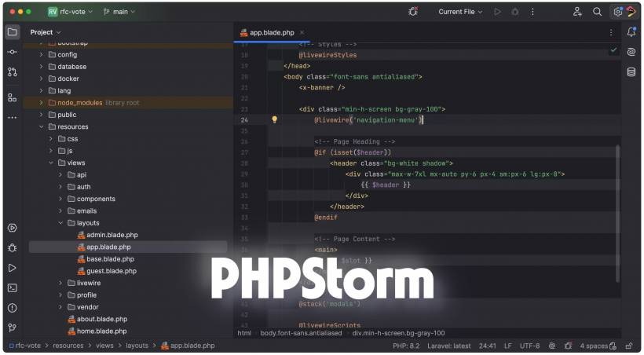Click the html editor breadcrumb
This screenshot has width=644, height=355.
coord(244,333)
